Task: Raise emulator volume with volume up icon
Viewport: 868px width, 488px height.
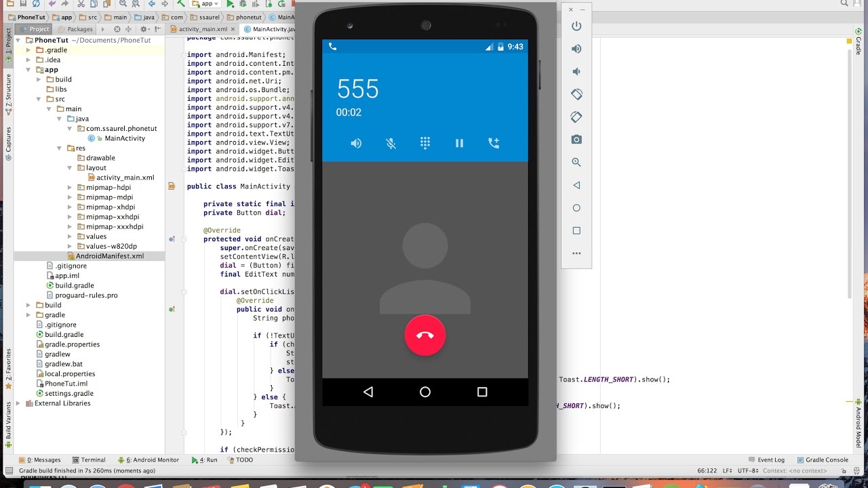Action: click(x=576, y=49)
